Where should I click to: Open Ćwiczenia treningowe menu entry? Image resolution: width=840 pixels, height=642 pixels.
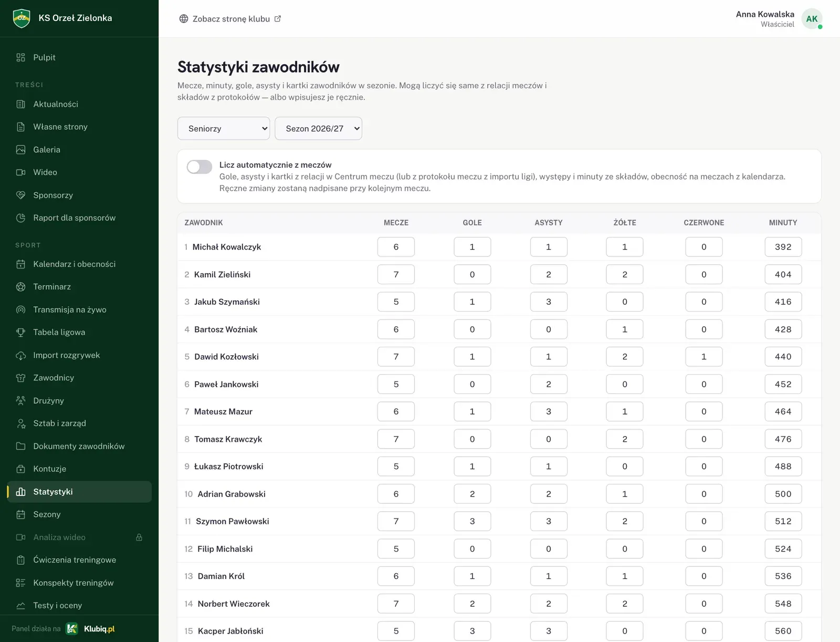click(x=79, y=560)
